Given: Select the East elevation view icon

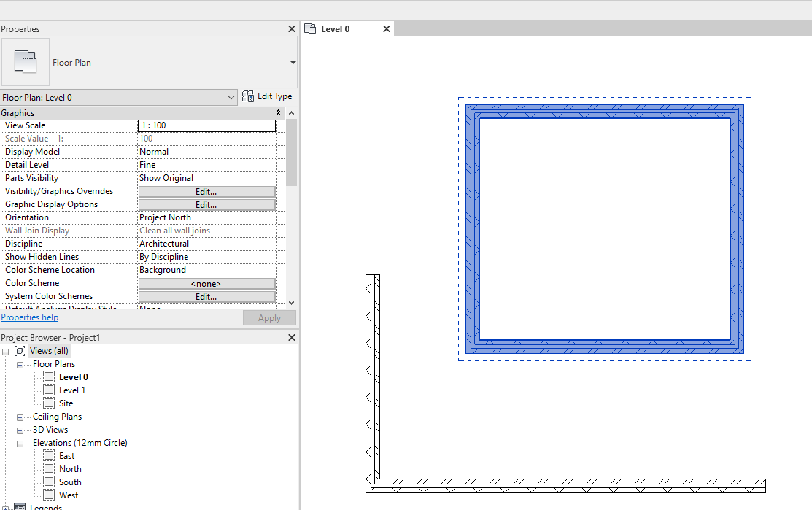Looking at the screenshot, I should (x=50, y=455).
